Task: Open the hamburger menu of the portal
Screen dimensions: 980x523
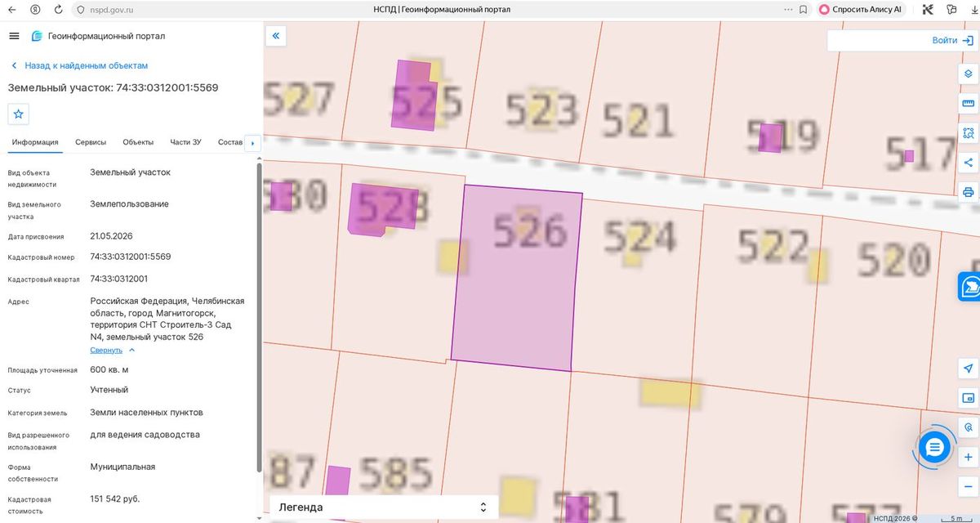Action: click(x=14, y=36)
